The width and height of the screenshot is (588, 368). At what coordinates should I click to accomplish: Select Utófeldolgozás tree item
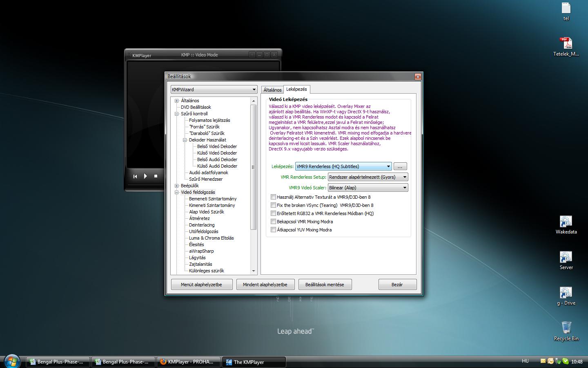click(204, 231)
